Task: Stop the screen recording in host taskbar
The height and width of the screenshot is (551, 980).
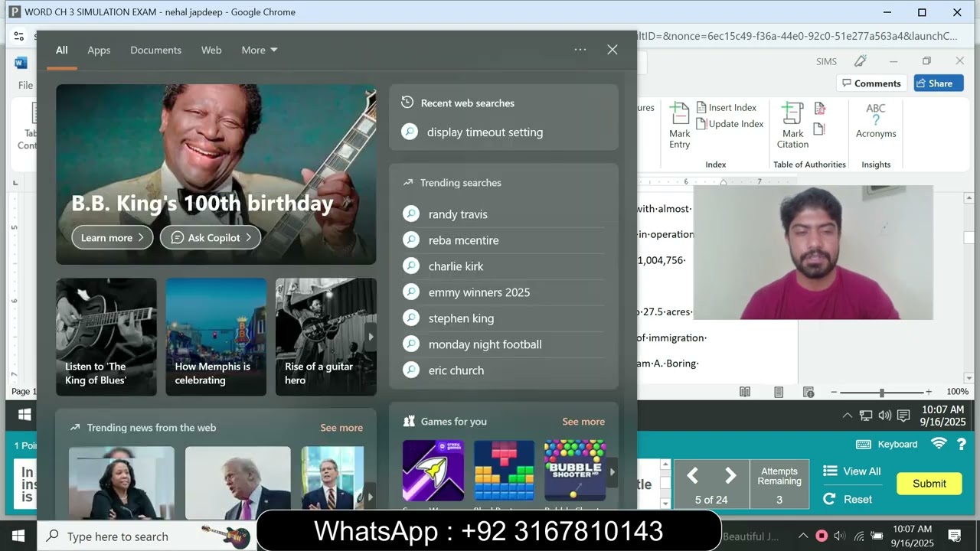Action: [x=822, y=536]
